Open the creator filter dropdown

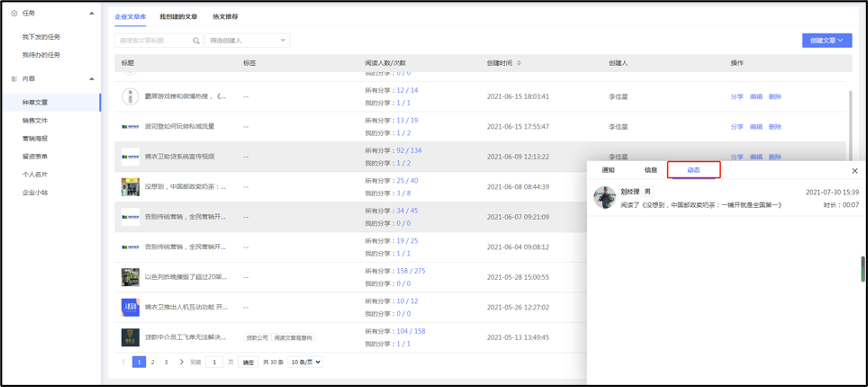pyautogui.click(x=247, y=40)
